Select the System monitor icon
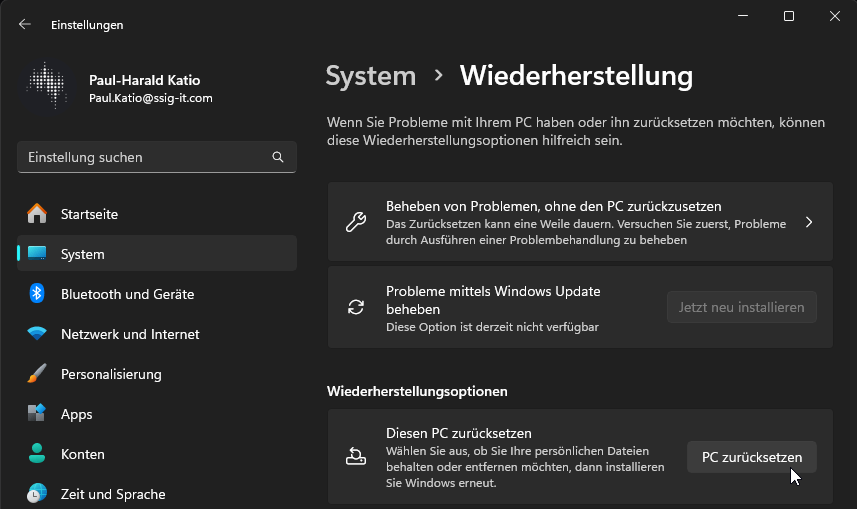The width and height of the screenshot is (857, 509). 37,253
